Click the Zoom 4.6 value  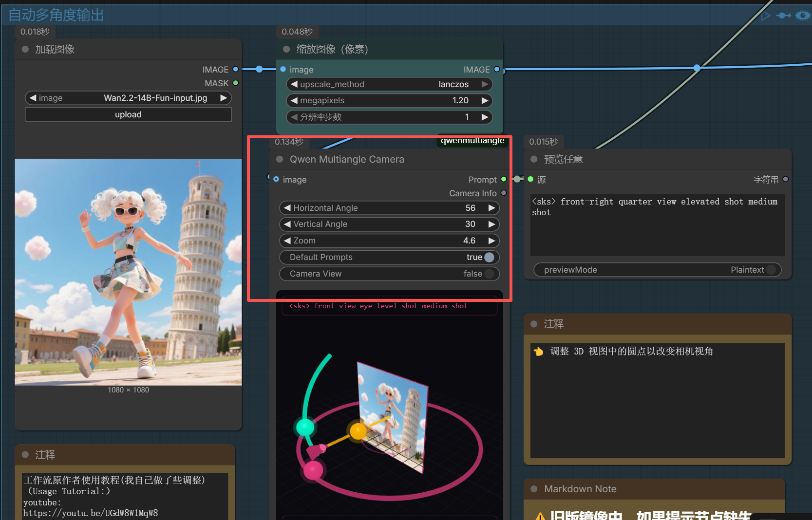[x=469, y=241]
